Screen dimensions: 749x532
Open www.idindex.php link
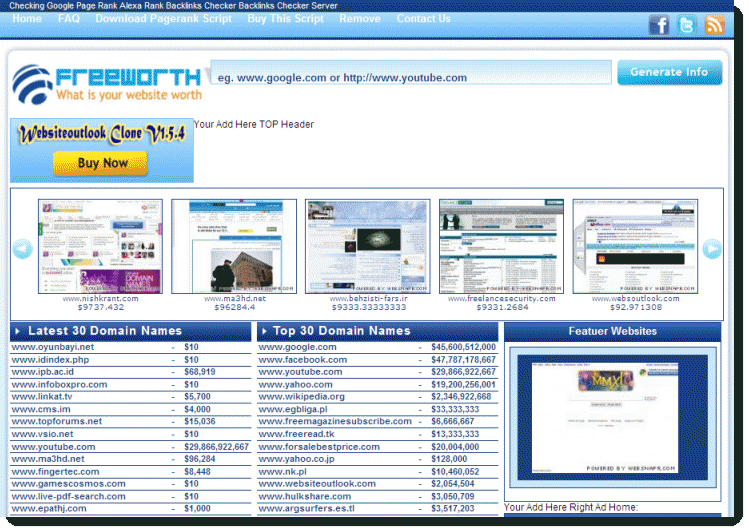click(x=50, y=360)
